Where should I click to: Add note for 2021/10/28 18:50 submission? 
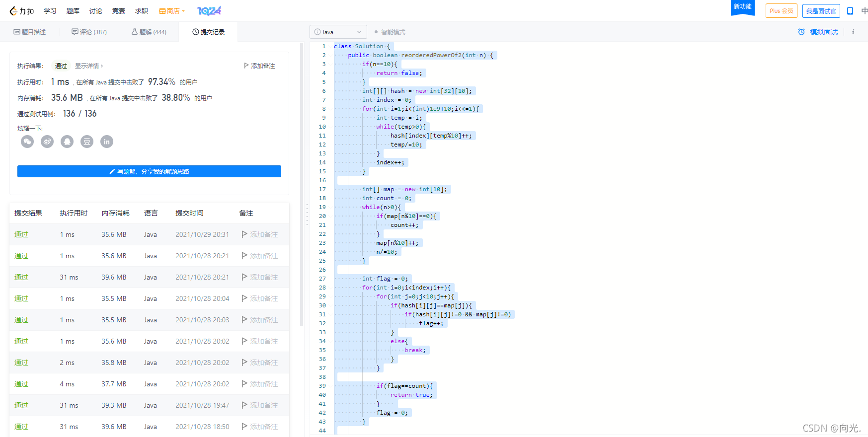[x=260, y=427]
